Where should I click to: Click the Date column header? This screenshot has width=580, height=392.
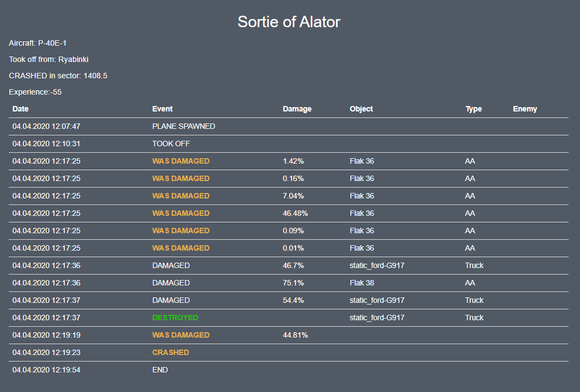coord(21,109)
